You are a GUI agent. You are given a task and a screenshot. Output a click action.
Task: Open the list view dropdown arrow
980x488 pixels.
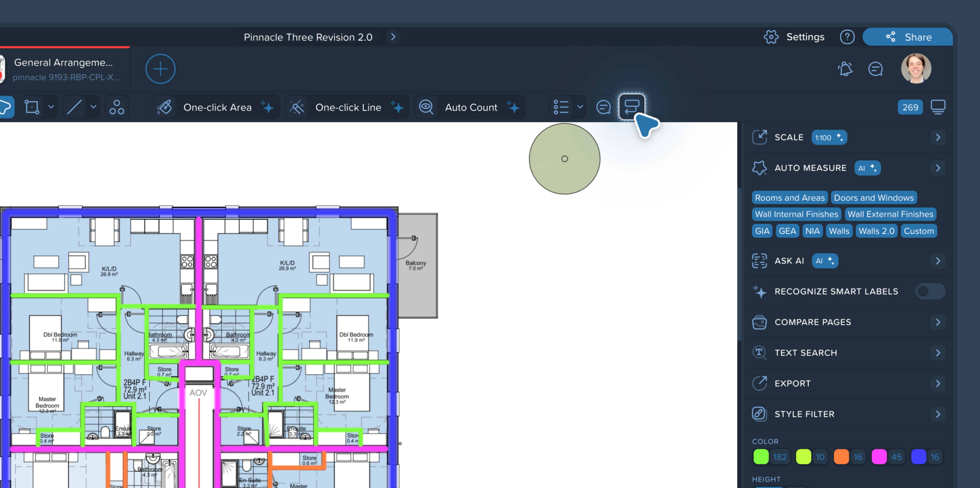[580, 107]
